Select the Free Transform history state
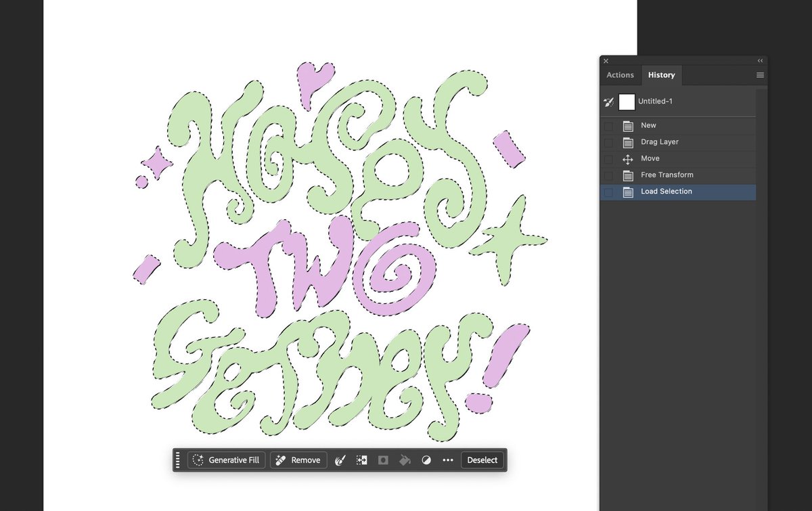 678,175
